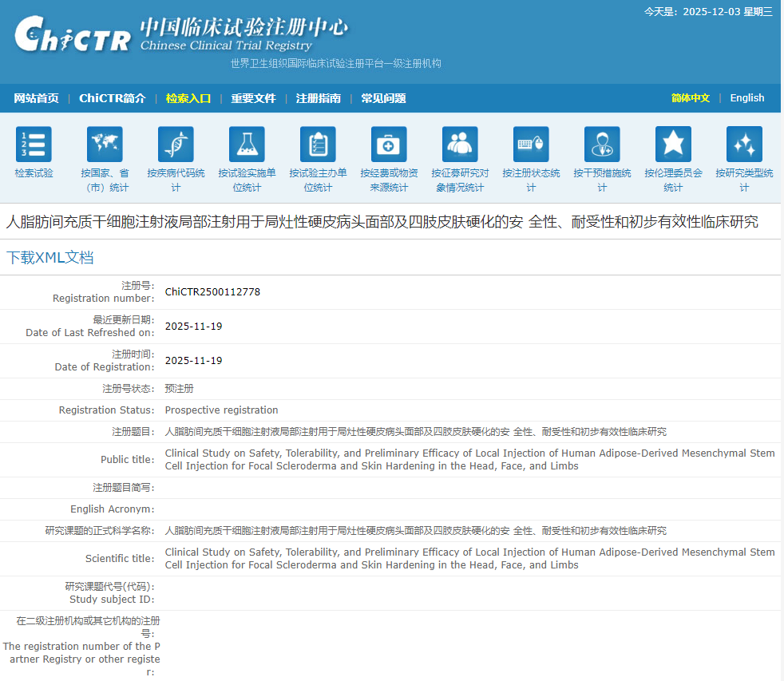Go to 网站首页 in navigation bar
Image resolution: width=784 pixels, height=681 pixels.
click(36, 98)
